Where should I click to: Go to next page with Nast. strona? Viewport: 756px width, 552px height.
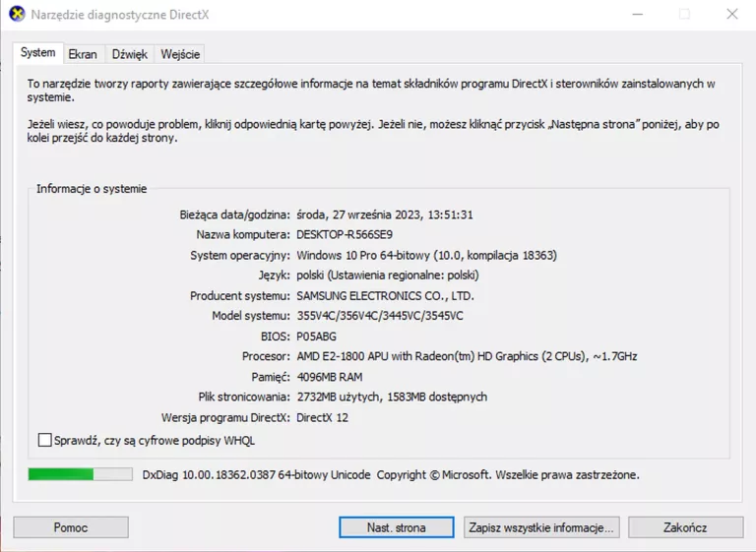(x=397, y=527)
